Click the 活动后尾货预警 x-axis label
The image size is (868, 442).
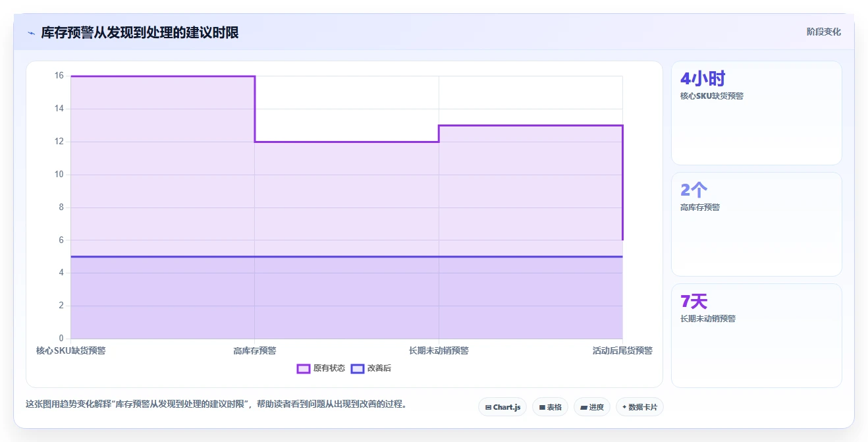tap(622, 350)
